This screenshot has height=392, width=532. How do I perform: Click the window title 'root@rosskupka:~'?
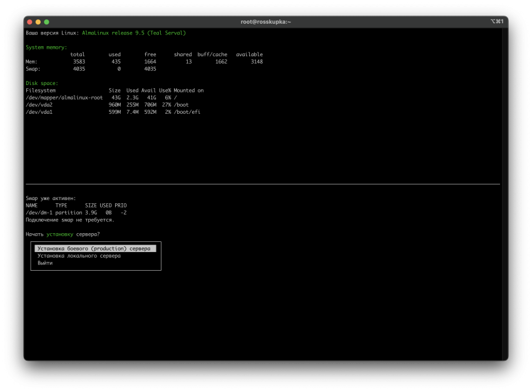(x=265, y=22)
